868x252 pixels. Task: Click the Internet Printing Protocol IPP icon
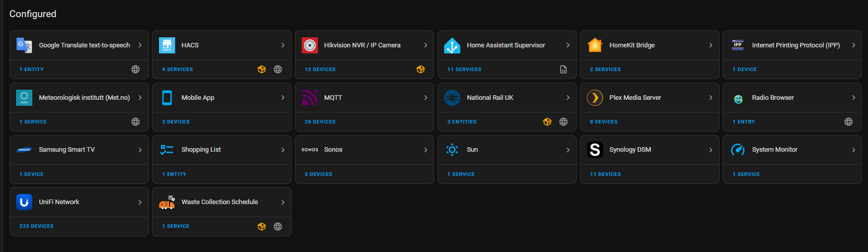pyautogui.click(x=737, y=45)
